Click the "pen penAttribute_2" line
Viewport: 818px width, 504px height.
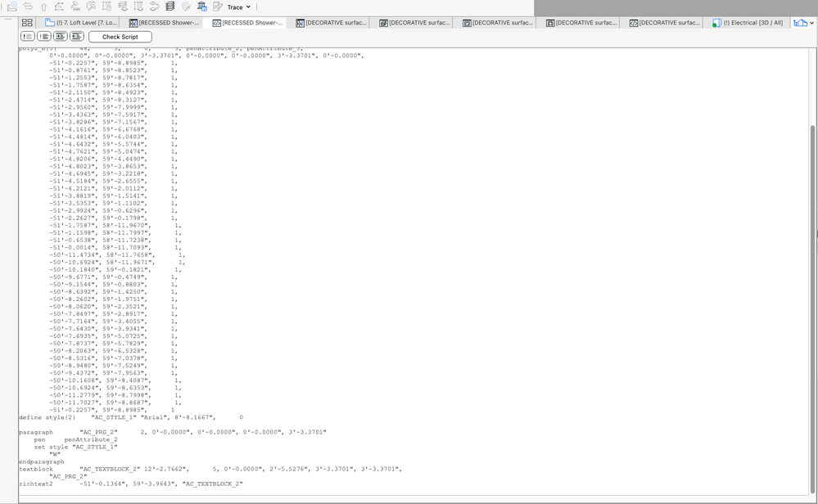(x=75, y=439)
